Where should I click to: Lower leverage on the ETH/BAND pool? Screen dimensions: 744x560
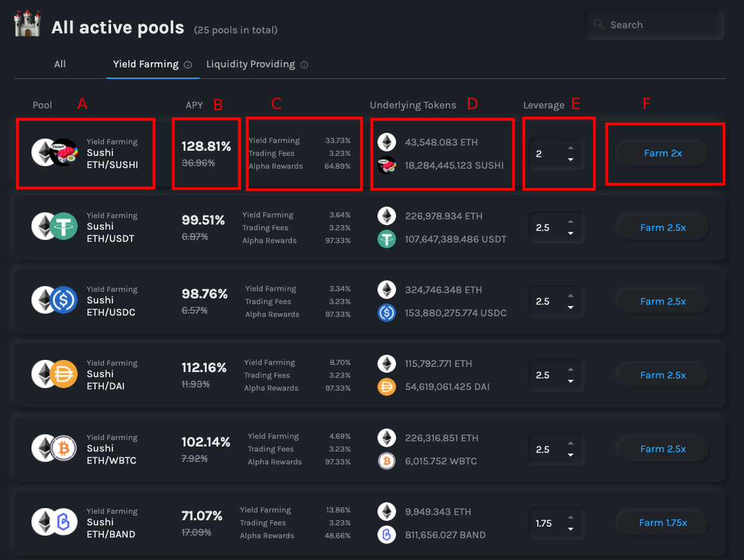(571, 529)
